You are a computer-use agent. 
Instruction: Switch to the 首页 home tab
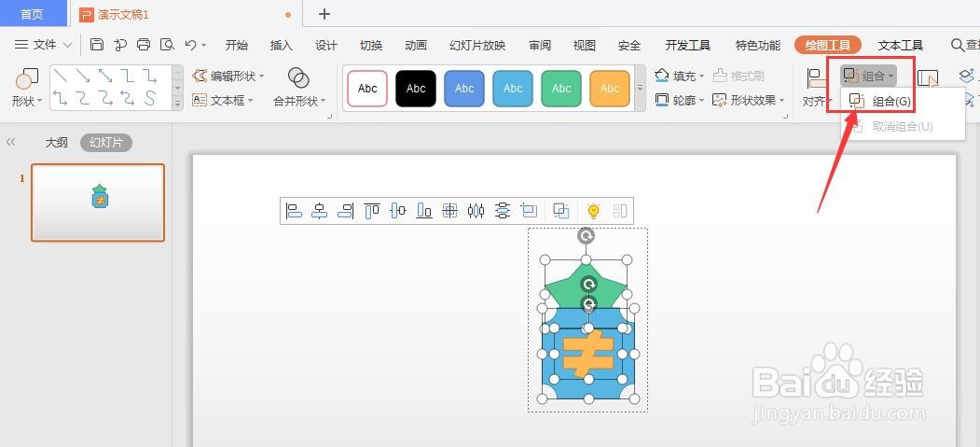(x=32, y=14)
